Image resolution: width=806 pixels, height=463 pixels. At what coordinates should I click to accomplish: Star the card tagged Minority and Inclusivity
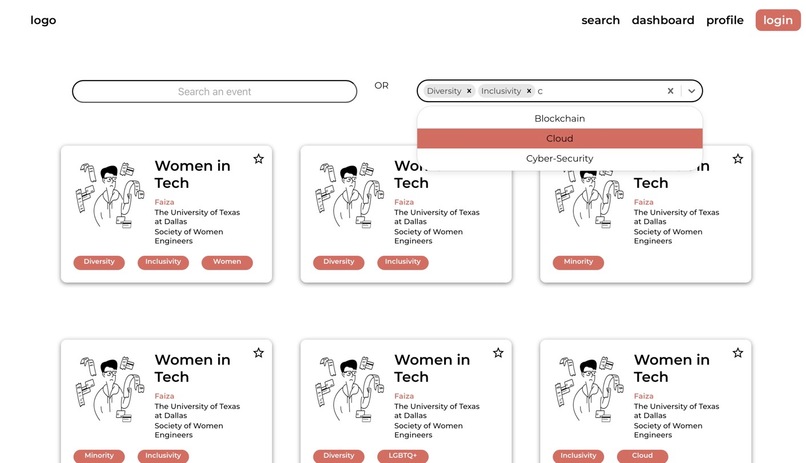click(x=259, y=353)
